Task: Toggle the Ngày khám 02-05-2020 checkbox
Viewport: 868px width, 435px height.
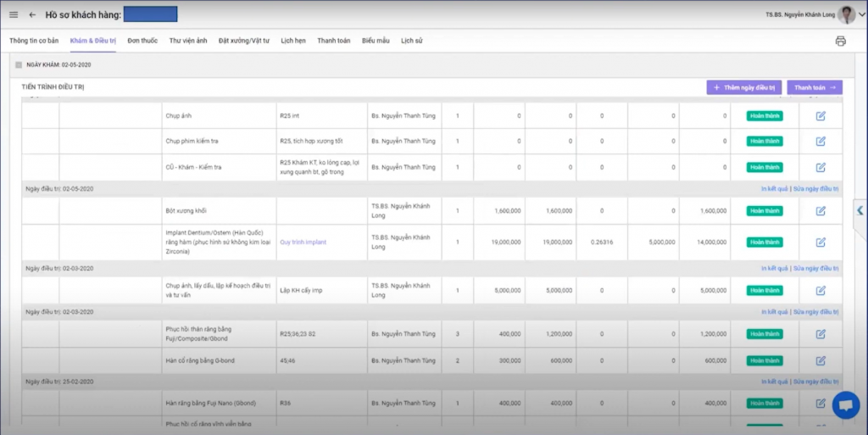Action: pyautogui.click(x=19, y=64)
